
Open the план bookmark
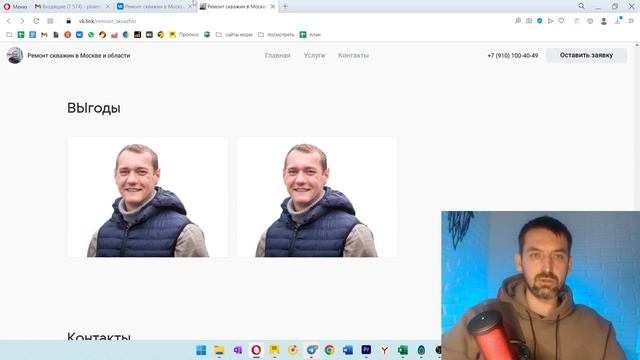point(311,35)
